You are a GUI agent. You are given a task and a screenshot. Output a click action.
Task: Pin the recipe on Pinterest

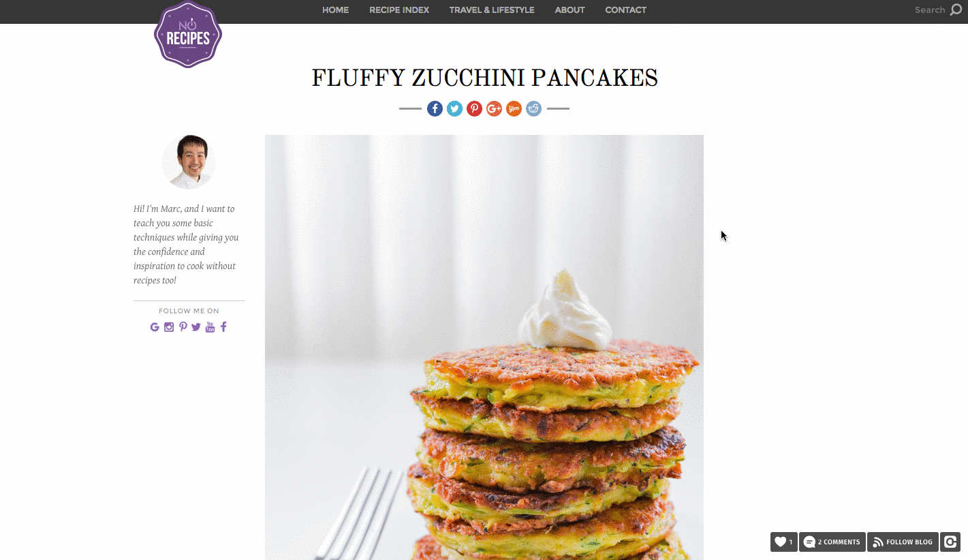pos(474,108)
